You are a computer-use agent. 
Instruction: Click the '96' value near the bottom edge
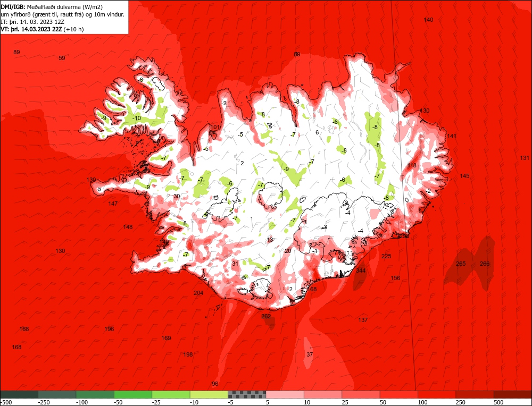[215, 384]
